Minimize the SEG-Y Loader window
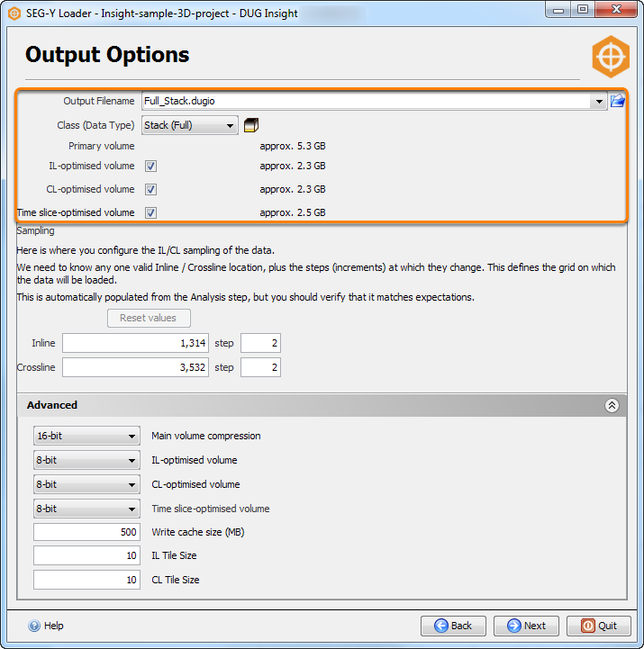Image resolution: width=644 pixels, height=649 pixels. 558,10
